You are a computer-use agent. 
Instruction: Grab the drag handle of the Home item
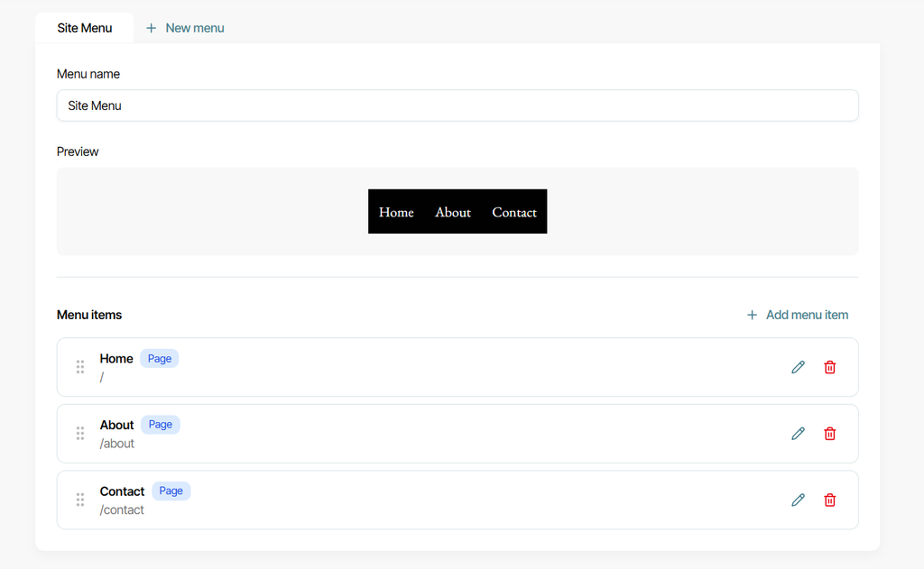click(x=80, y=367)
